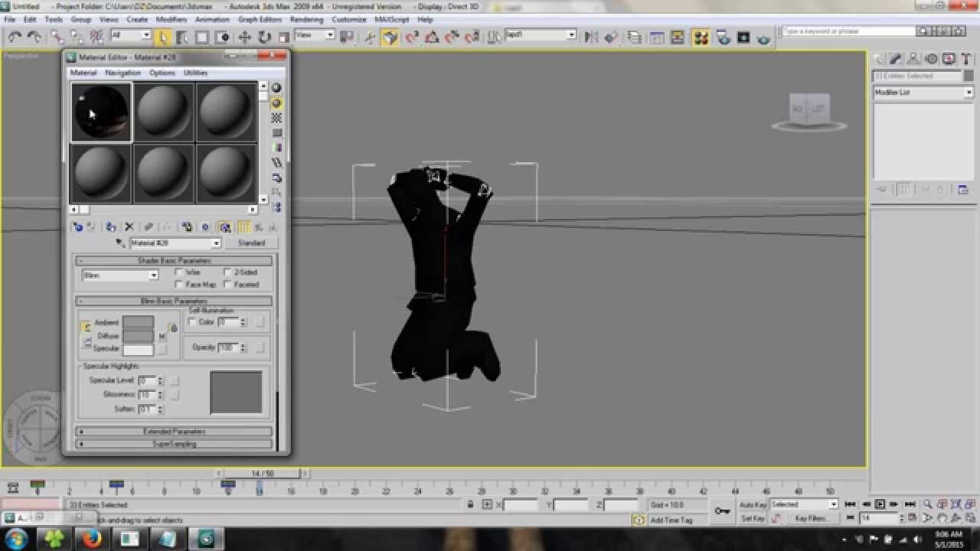Image resolution: width=980 pixels, height=551 pixels.
Task: Click Add Time Tag in status bar
Action: (671, 520)
